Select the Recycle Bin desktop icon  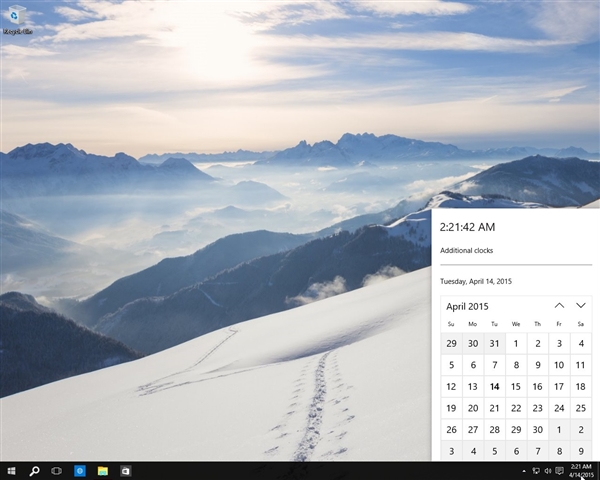(x=17, y=20)
